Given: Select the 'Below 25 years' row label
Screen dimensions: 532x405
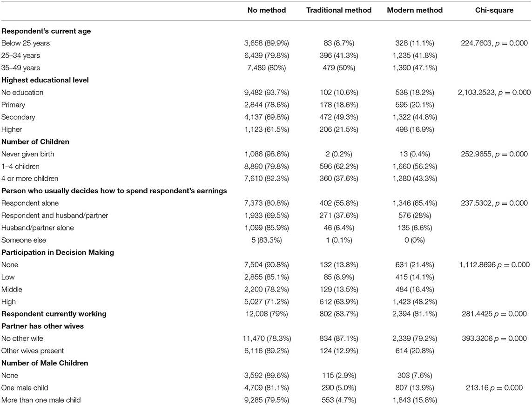Looking at the screenshot, I should [x=26, y=43].
